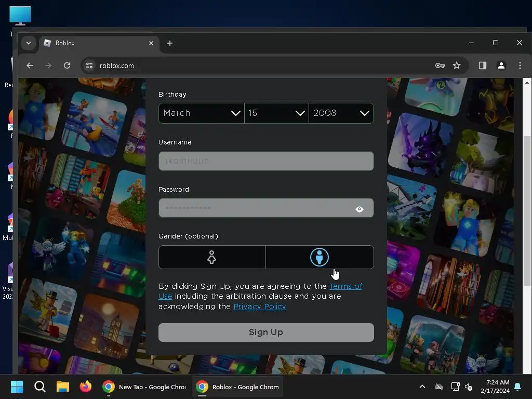Switch to Roblox - Google Chrome taskbar window
The width and height of the screenshot is (532, 399).
coord(237,387)
